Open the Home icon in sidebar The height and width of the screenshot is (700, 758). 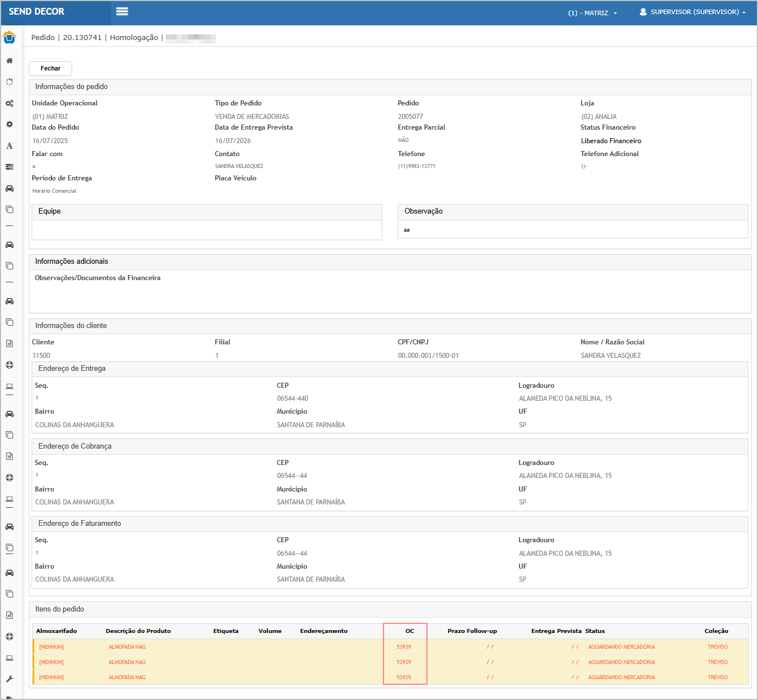[10, 60]
